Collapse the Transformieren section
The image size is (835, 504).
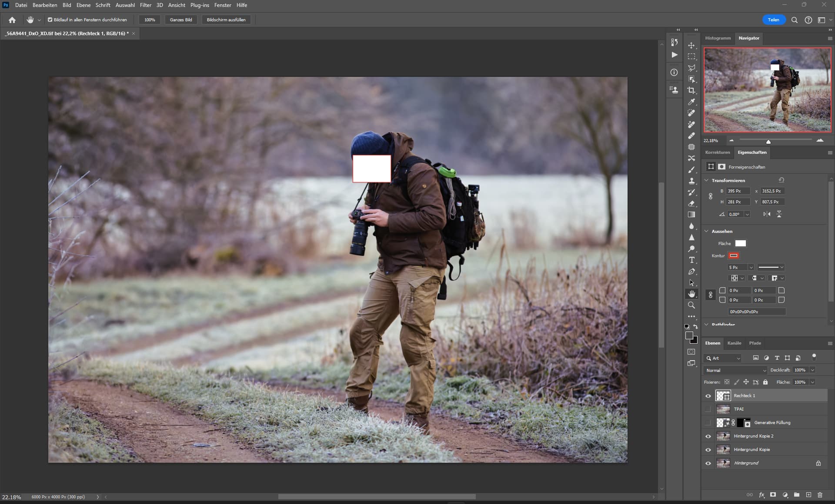tap(706, 180)
